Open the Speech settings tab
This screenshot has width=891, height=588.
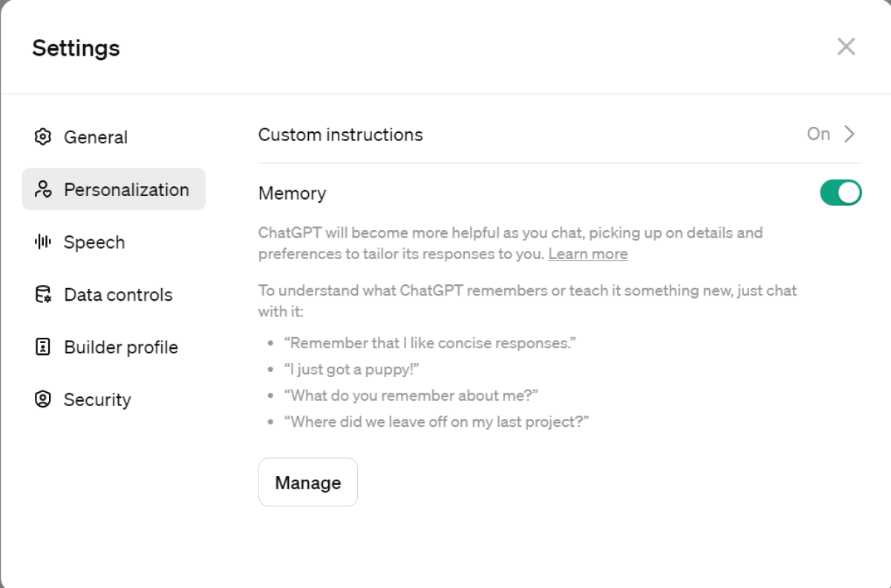tap(94, 242)
